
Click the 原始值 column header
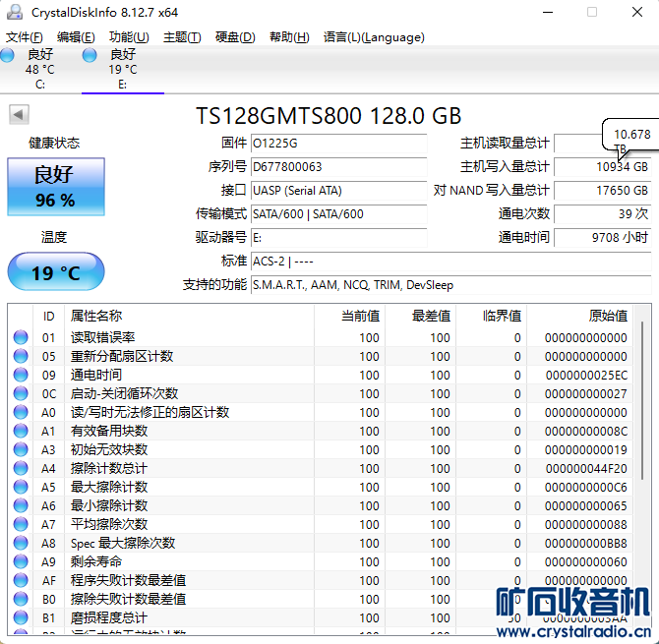click(580, 316)
